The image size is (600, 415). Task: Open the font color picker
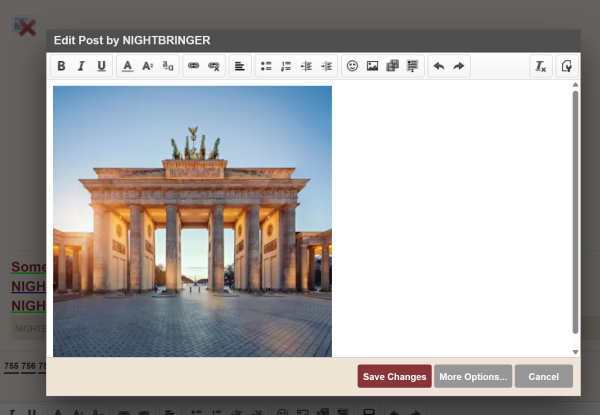(x=127, y=66)
